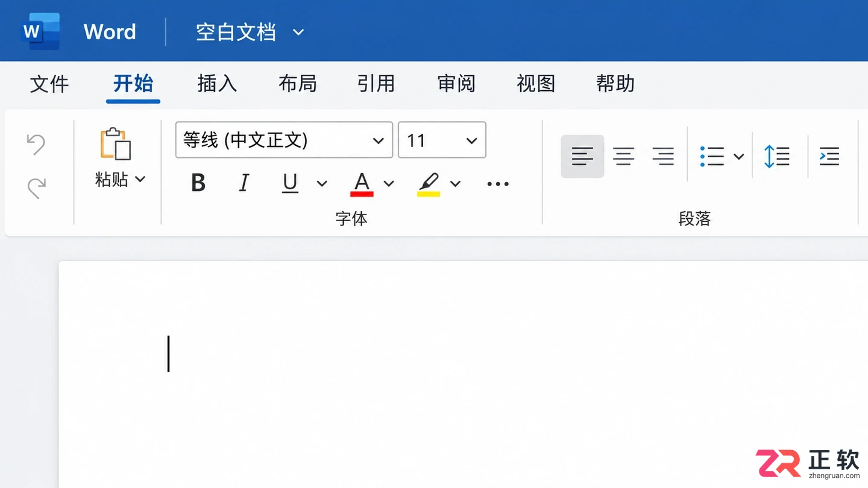Viewport: 868px width, 488px height.
Task: Open line spacing options
Action: coord(776,157)
